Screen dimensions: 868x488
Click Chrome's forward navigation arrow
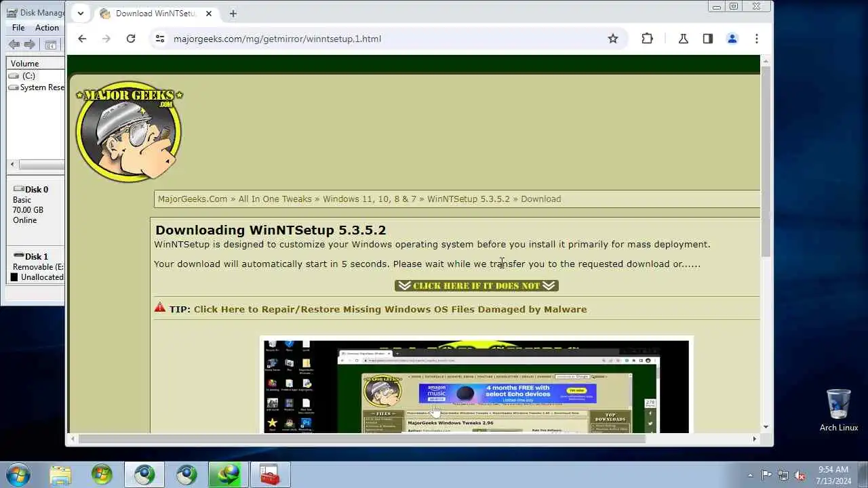pos(106,39)
